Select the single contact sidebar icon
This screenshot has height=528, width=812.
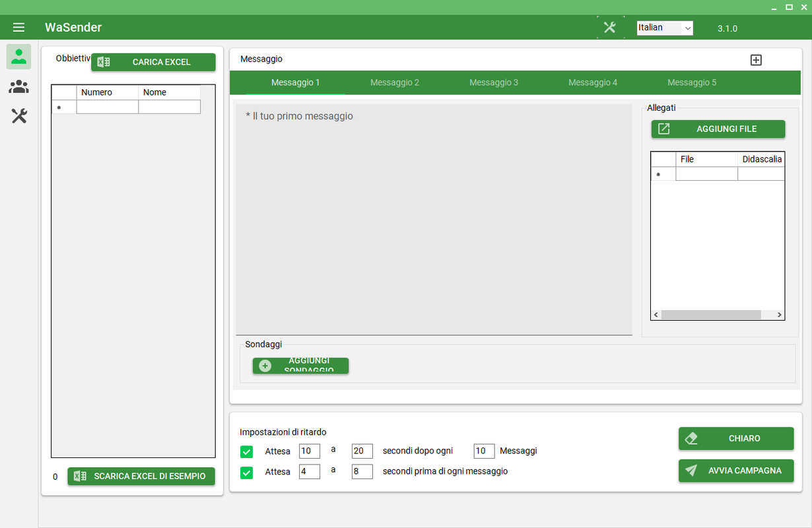point(19,56)
